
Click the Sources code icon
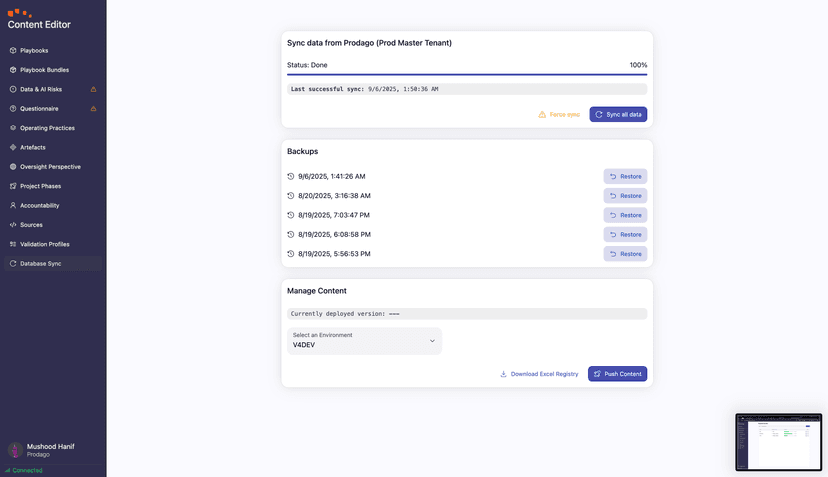coord(13,225)
